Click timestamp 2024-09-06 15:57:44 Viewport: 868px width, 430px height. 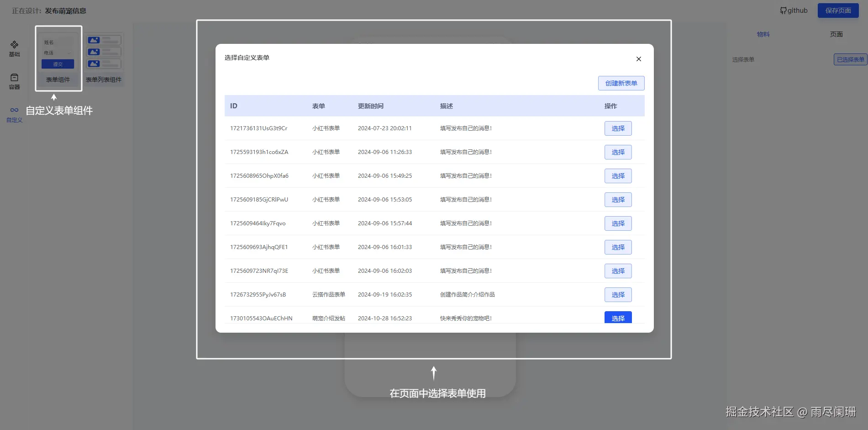(x=385, y=223)
